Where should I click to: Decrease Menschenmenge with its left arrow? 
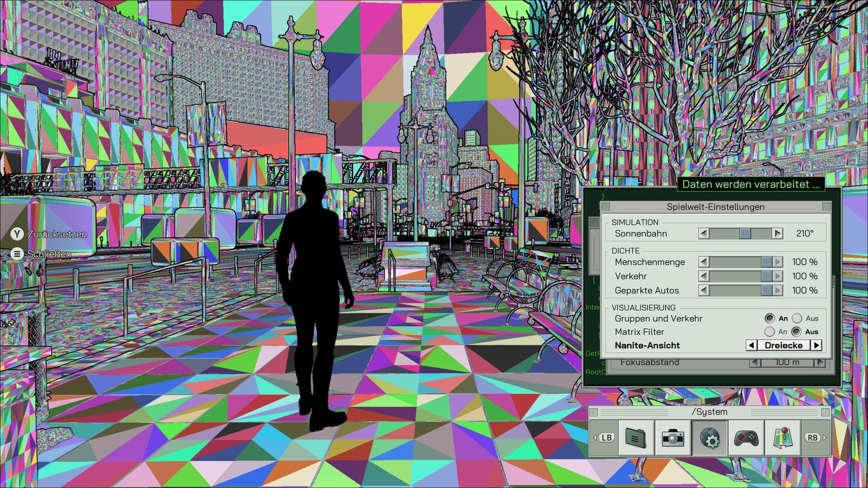click(703, 262)
